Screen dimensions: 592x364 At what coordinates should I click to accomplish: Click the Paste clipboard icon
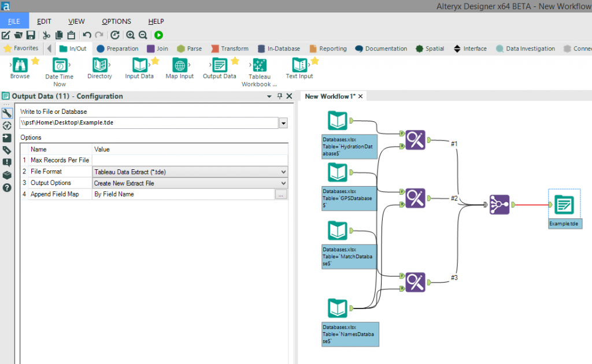(x=71, y=35)
